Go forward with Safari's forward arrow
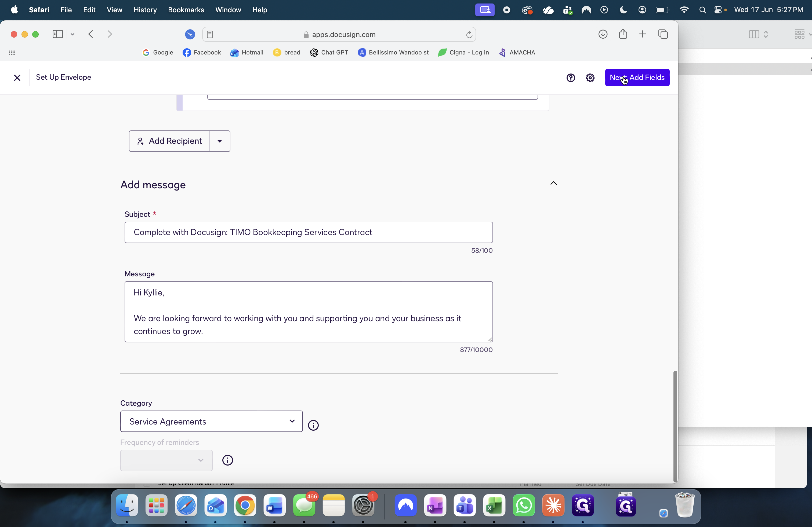 pyautogui.click(x=110, y=34)
